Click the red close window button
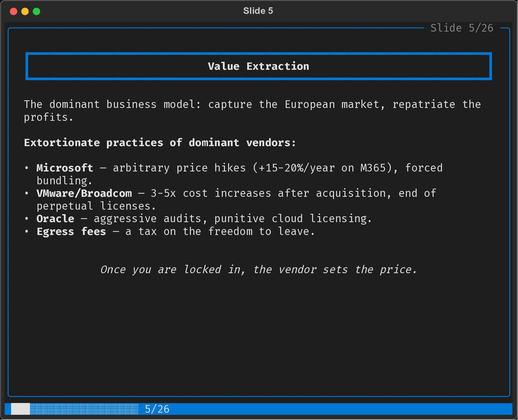Viewport: 518px width, 420px height. (x=14, y=11)
